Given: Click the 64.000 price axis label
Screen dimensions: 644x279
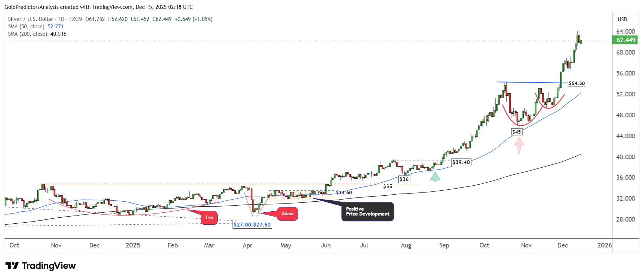Looking at the screenshot, I should point(626,32).
